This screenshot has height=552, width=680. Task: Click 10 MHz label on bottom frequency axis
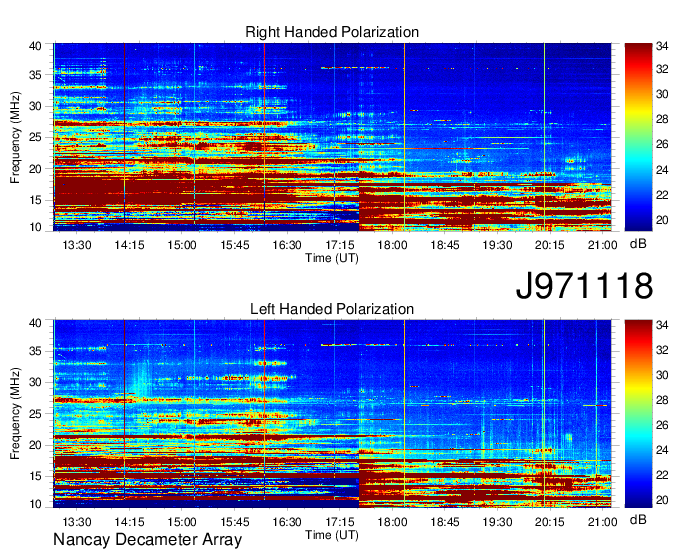[x=36, y=504]
